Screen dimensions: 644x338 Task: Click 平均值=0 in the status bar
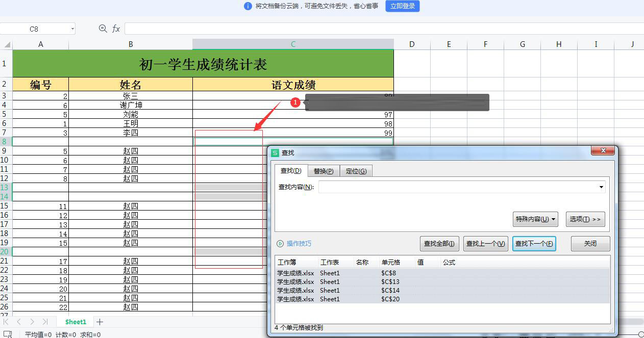pyautogui.click(x=38, y=334)
